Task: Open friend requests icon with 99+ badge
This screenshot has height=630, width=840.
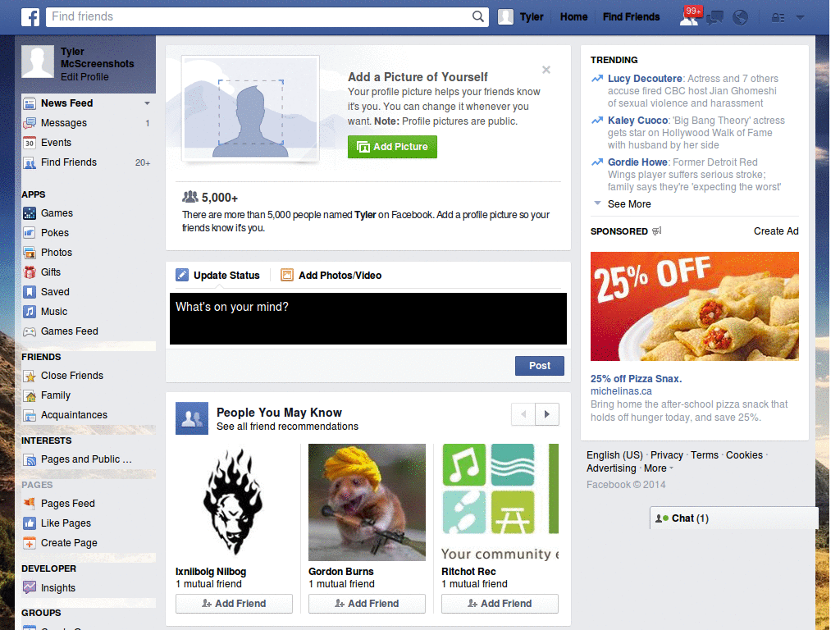Action: pos(690,16)
